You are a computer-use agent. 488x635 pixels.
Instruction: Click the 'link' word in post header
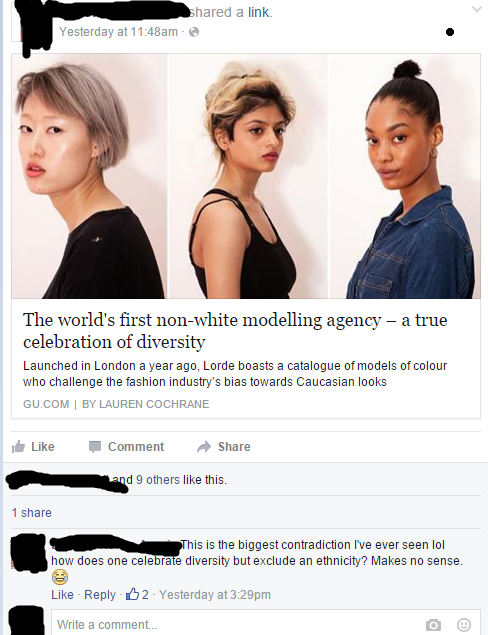tap(258, 12)
